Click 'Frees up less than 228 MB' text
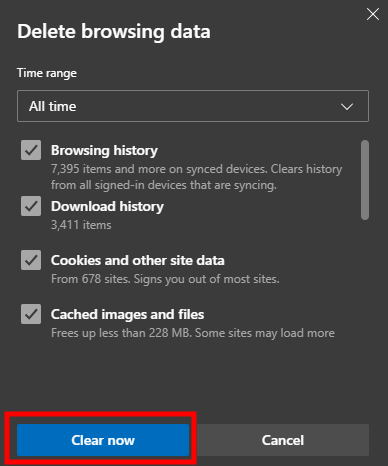388x466 pixels. (x=193, y=333)
